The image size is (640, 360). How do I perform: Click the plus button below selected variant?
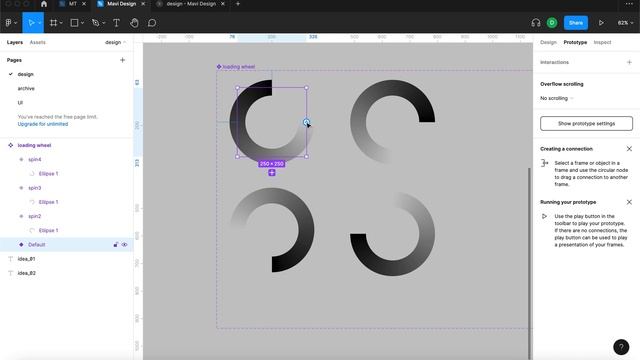pyautogui.click(x=272, y=173)
